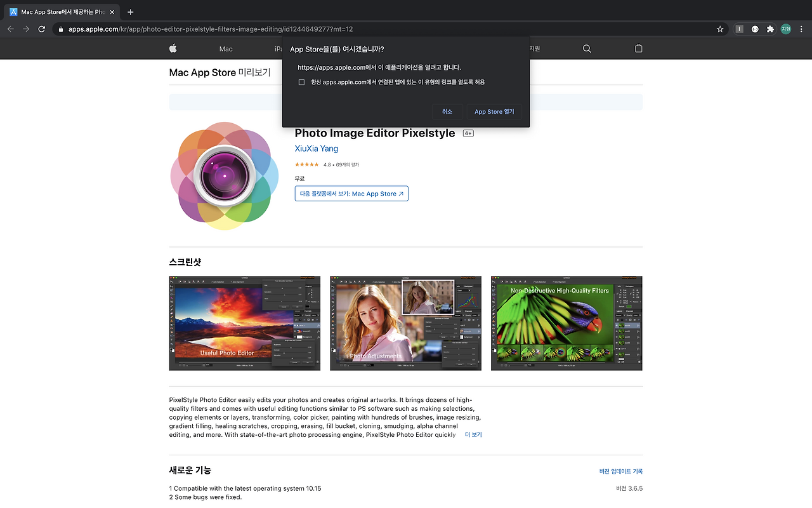Click the Photo Image Editor Pixelstyle title
Viewport: 812px width, 508px height.
[x=375, y=133]
